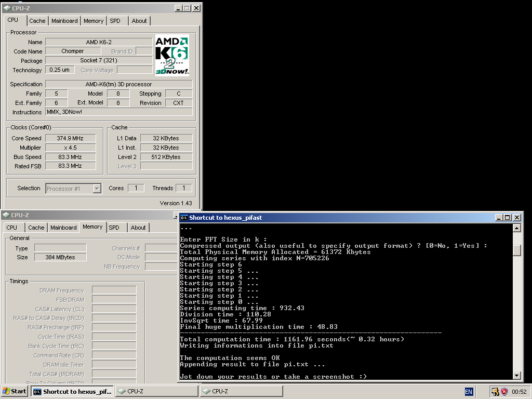Click Specification field AMD-K6(tm) 3D processor
This screenshot has width=532, height=399.
[x=119, y=84]
